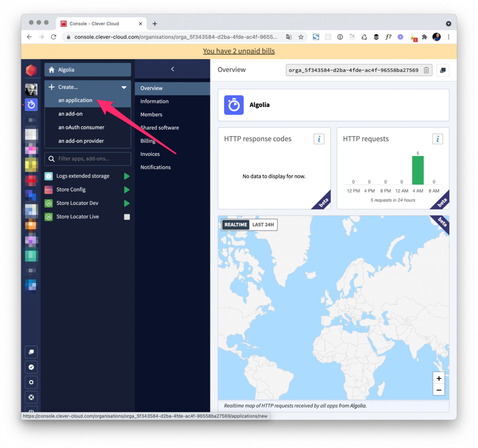Click the Store Locator Live stopped square
Viewport: 478px width, 448px height.
[127, 217]
